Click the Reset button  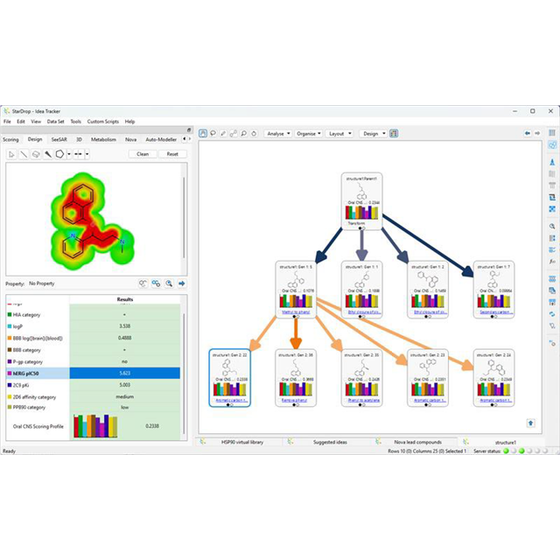172,154
